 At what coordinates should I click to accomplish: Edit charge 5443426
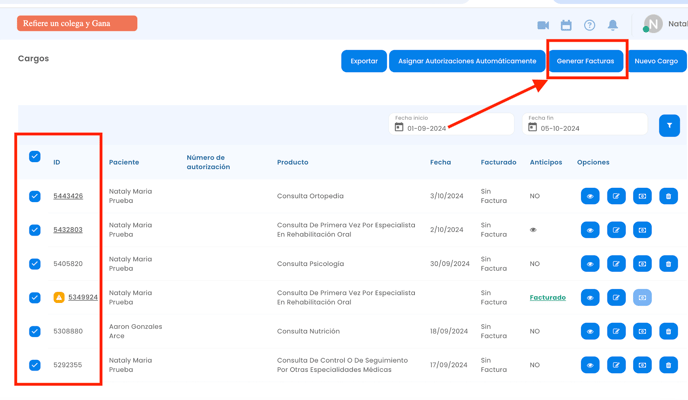pos(616,196)
